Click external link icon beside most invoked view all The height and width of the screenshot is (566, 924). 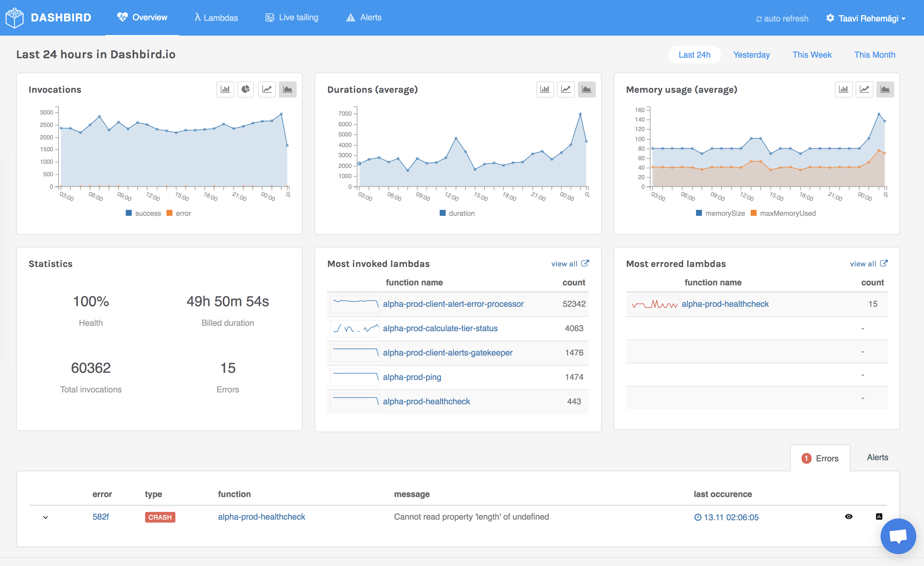coord(585,263)
